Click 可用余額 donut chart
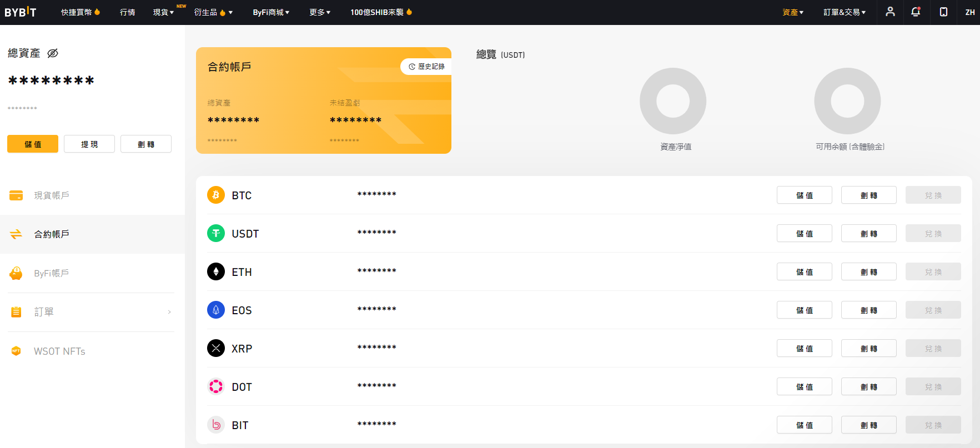This screenshot has width=980, height=448. tap(847, 101)
